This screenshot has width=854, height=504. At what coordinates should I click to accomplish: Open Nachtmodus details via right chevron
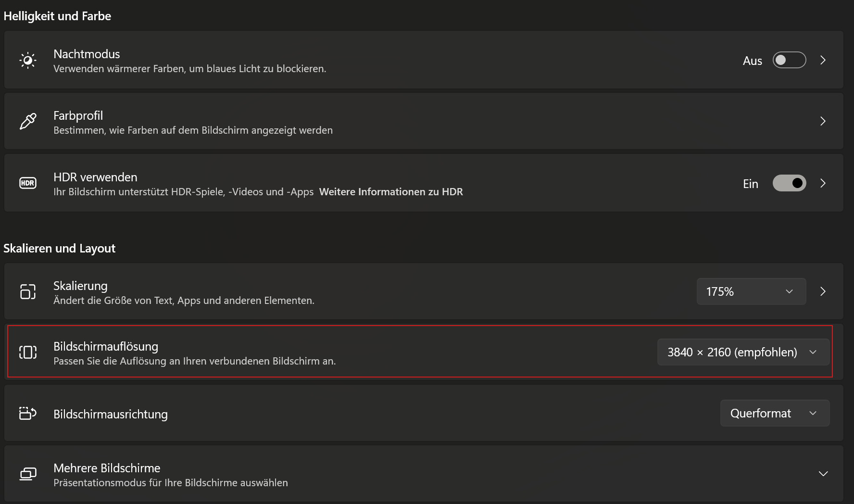[x=823, y=60]
